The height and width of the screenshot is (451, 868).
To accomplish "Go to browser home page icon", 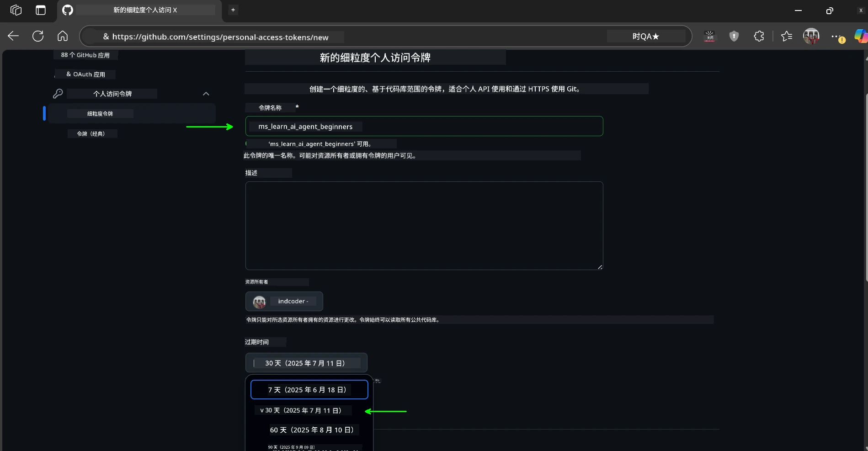I will 63,36.
